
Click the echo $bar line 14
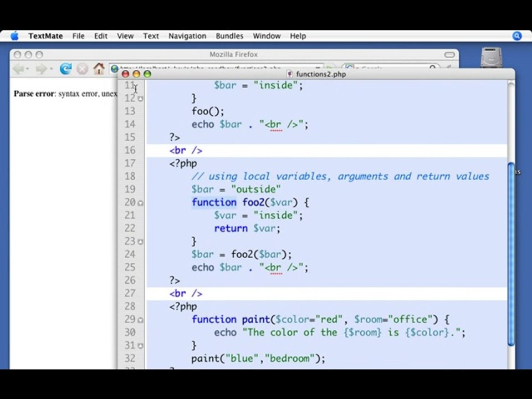pos(250,125)
